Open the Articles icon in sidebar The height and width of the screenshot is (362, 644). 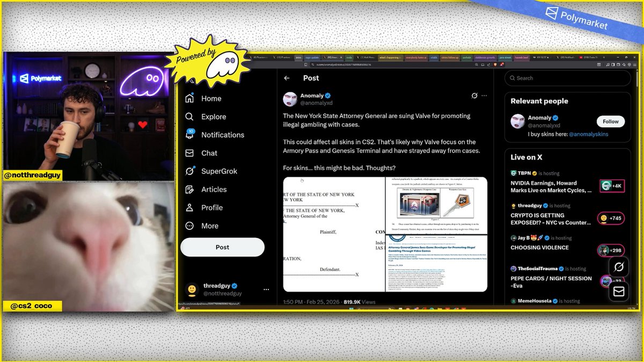pyautogui.click(x=189, y=190)
